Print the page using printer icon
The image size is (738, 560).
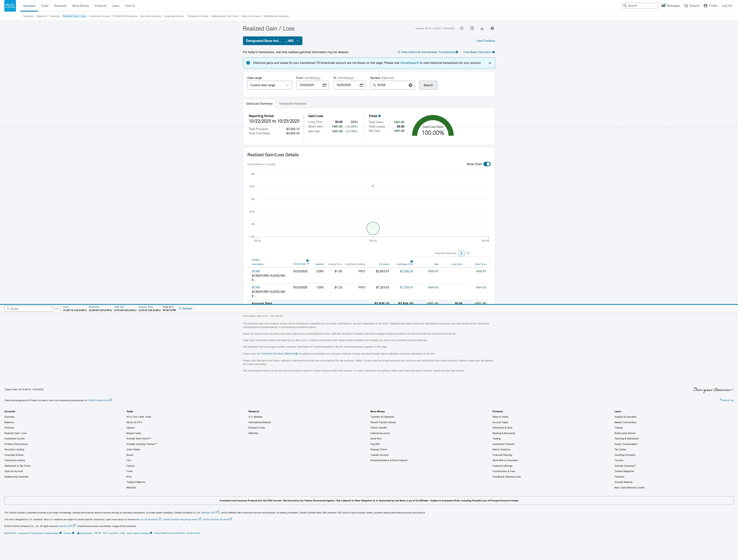[x=492, y=28]
